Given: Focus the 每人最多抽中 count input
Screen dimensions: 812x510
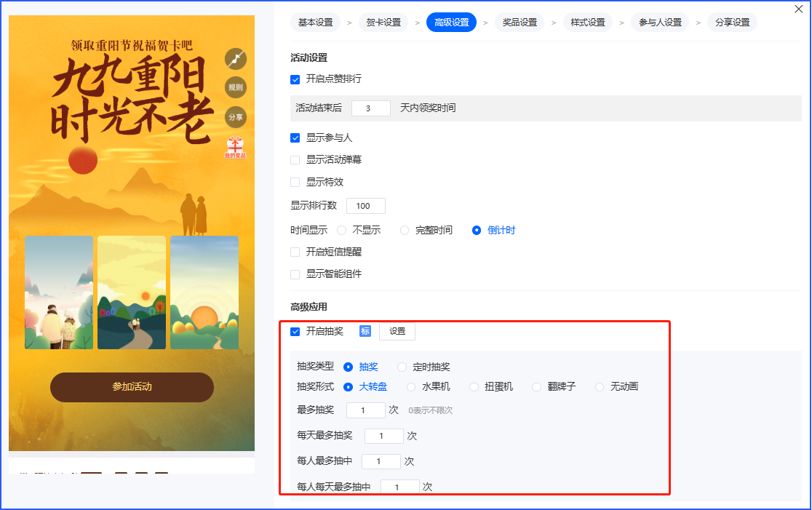Looking at the screenshot, I should pyautogui.click(x=381, y=461).
